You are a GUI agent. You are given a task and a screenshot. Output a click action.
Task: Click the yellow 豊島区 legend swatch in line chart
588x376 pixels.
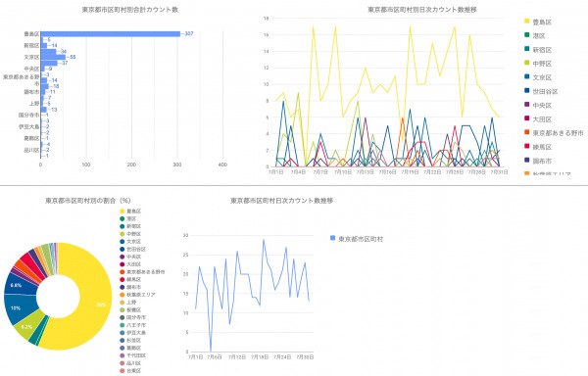527,22
